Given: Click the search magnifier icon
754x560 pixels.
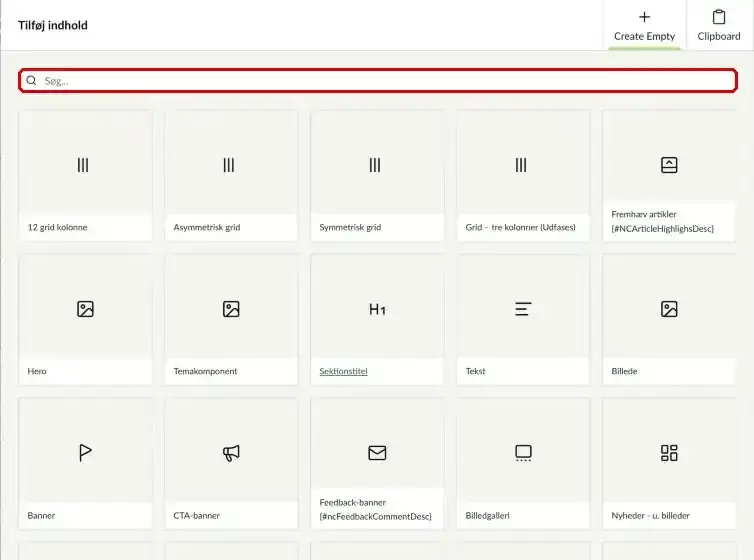Looking at the screenshot, I should pyautogui.click(x=31, y=80).
